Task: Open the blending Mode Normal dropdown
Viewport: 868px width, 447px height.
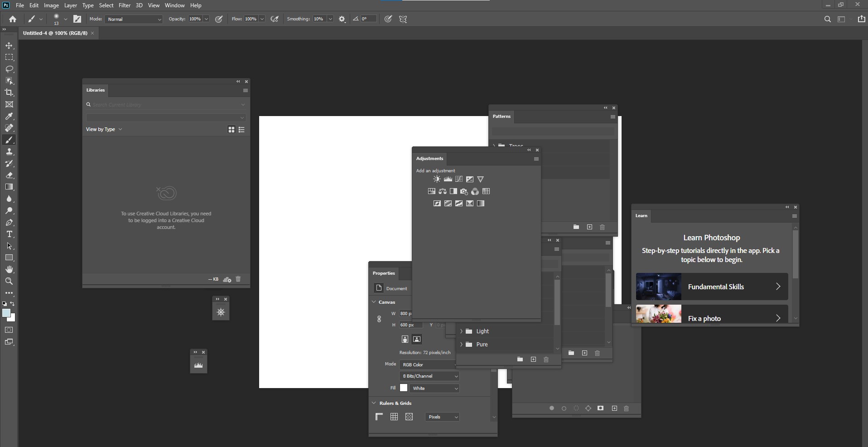Action: tap(134, 19)
